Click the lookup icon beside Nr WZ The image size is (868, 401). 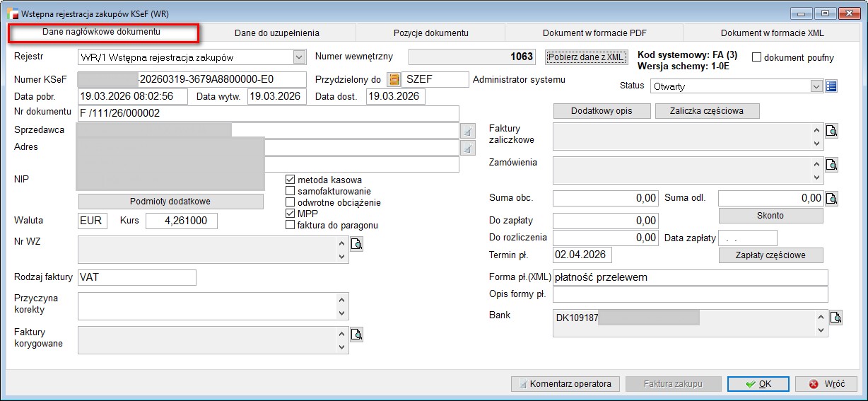pyautogui.click(x=357, y=245)
